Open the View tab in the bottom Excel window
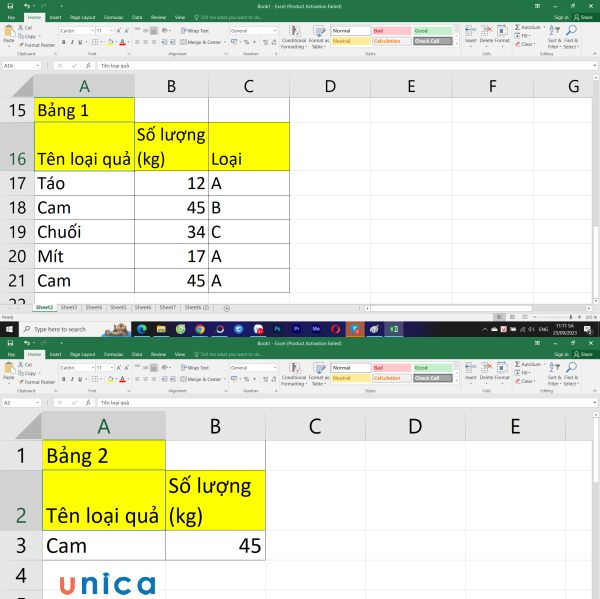 pos(180,354)
